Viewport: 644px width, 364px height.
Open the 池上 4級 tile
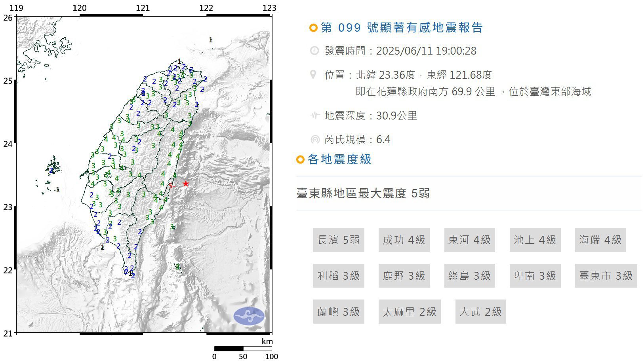point(535,240)
